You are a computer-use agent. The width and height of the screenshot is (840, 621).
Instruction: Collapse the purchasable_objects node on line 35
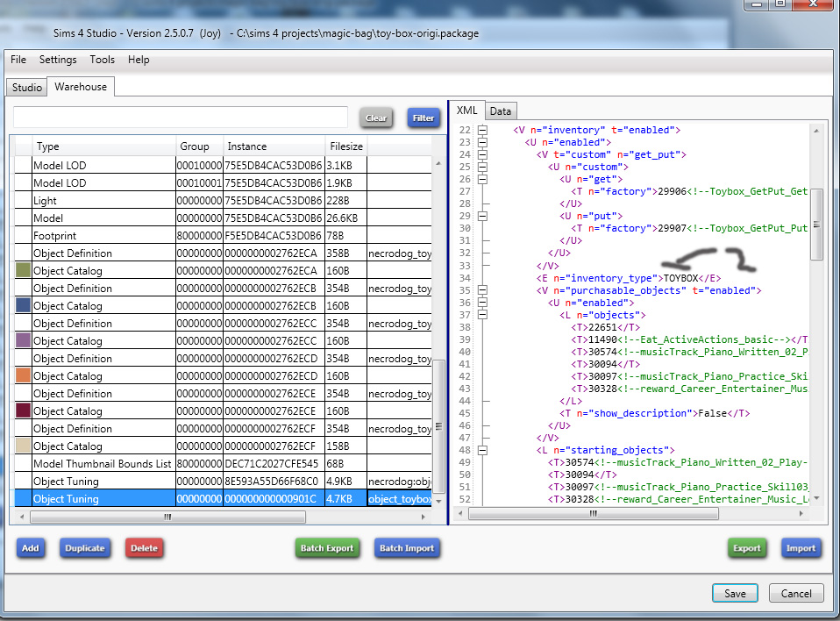point(482,290)
